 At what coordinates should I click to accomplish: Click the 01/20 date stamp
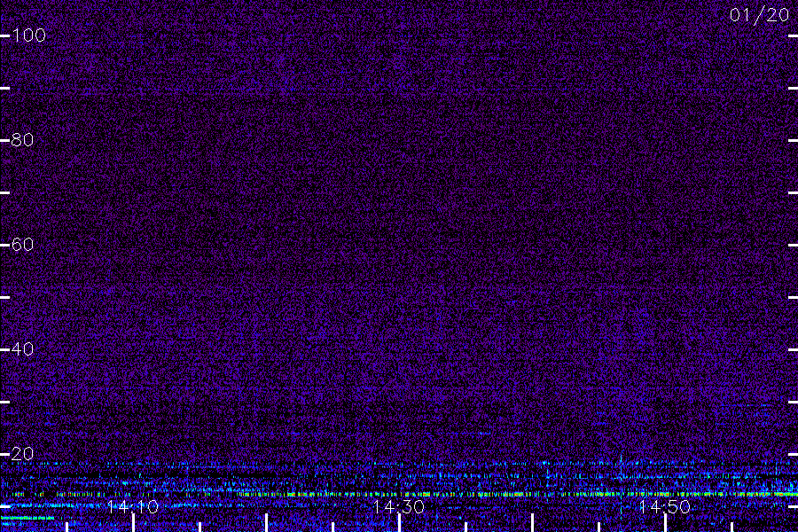tap(759, 15)
